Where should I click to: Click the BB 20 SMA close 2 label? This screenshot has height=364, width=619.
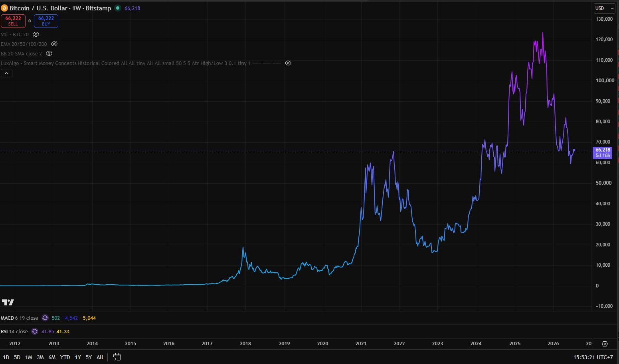pos(21,53)
